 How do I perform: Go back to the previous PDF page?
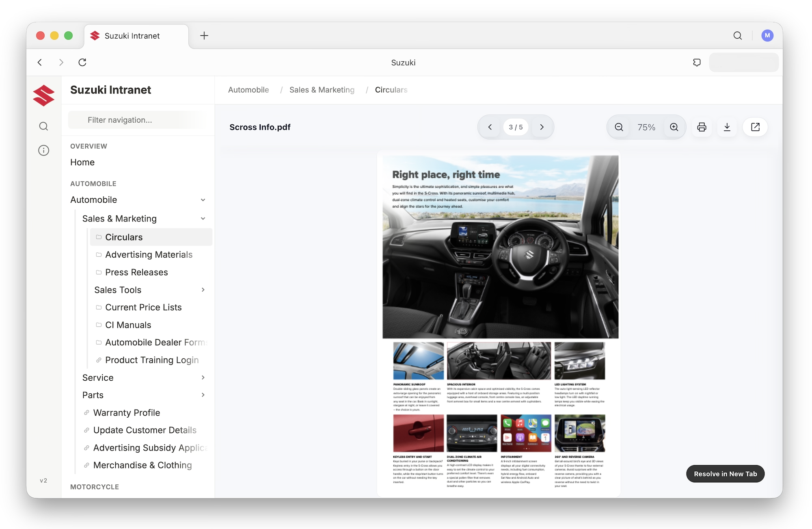pos(489,127)
